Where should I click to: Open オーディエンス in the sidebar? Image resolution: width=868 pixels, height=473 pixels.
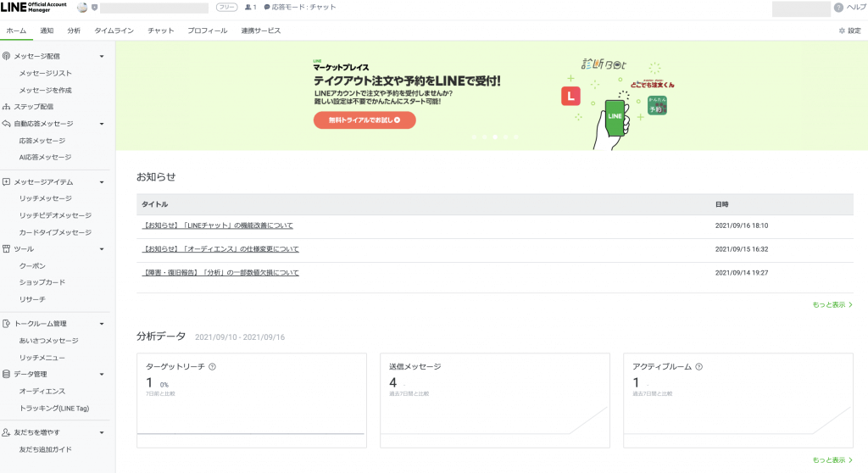pyautogui.click(x=42, y=391)
